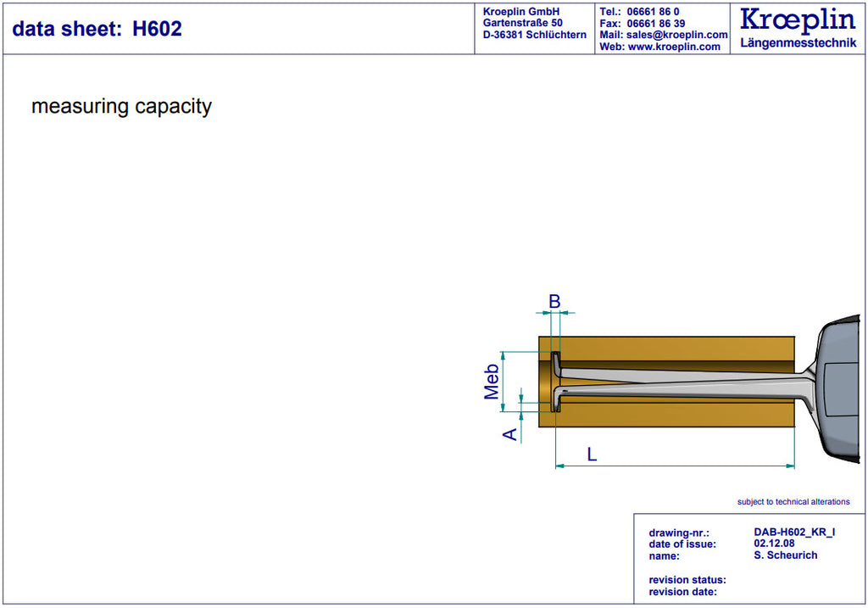The width and height of the screenshot is (868, 608).
Task: Click the 'revision status:' label
Action: pyautogui.click(x=687, y=580)
